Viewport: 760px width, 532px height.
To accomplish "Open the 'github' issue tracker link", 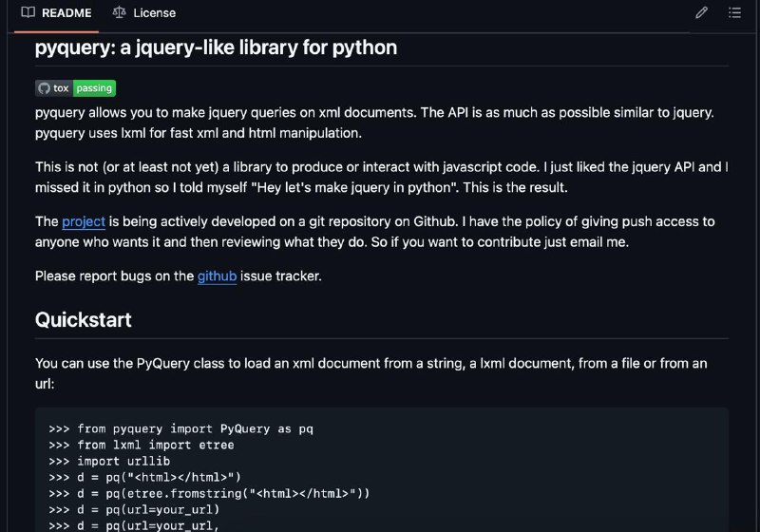I will 218,276.
